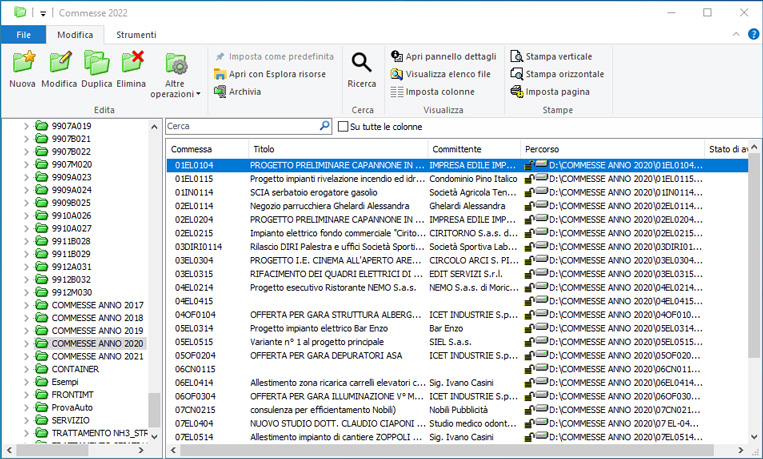Click the Condominio Pino Italico cell
The image size is (763, 459).
click(473, 179)
